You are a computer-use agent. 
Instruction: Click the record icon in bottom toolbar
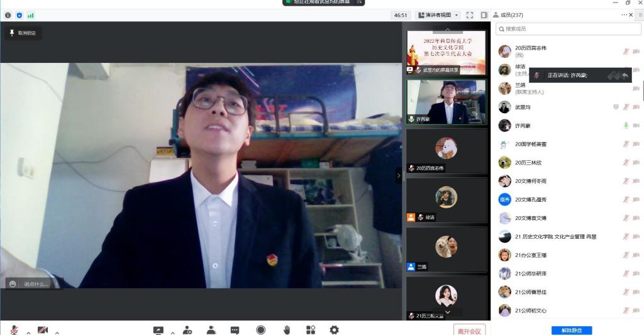coord(260,330)
